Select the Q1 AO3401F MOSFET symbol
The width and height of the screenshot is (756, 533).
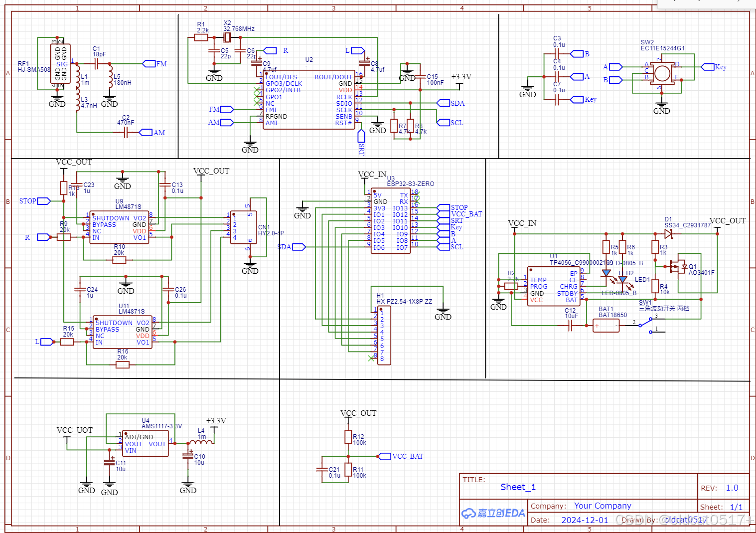(x=678, y=266)
